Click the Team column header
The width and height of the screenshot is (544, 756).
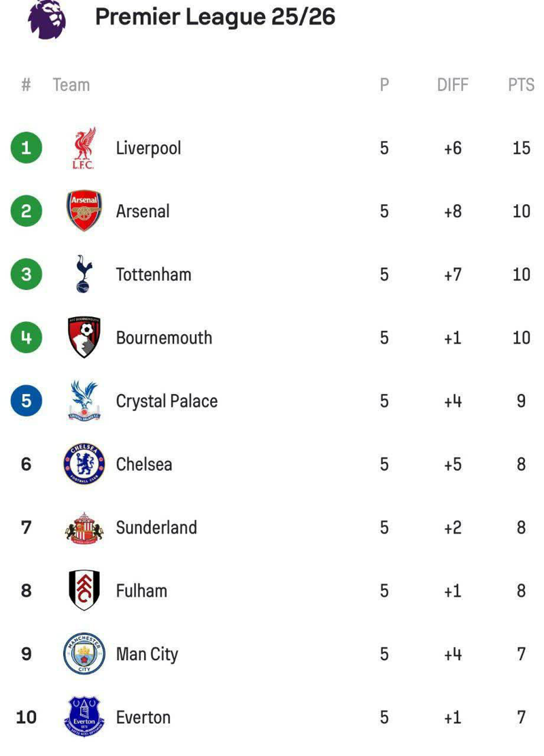pyautogui.click(x=71, y=85)
